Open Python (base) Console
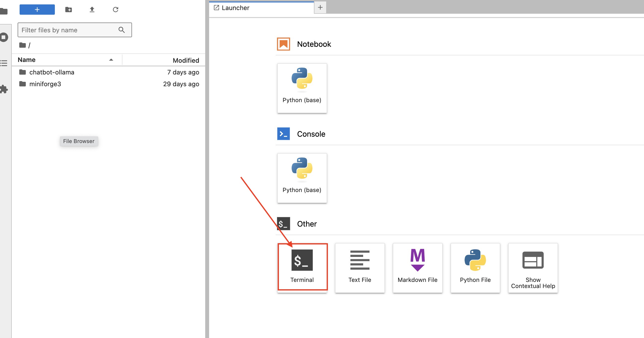The height and width of the screenshot is (338, 644). 302,177
